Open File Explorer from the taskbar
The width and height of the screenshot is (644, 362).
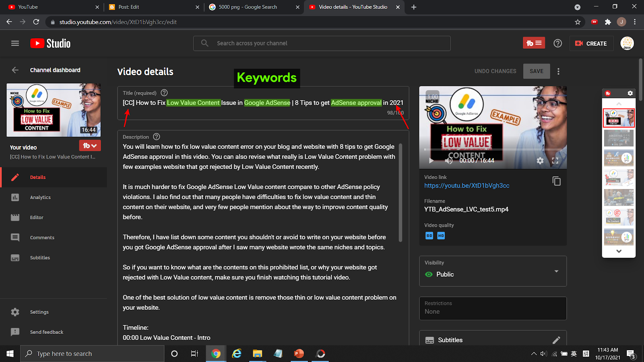pyautogui.click(x=257, y=354)
